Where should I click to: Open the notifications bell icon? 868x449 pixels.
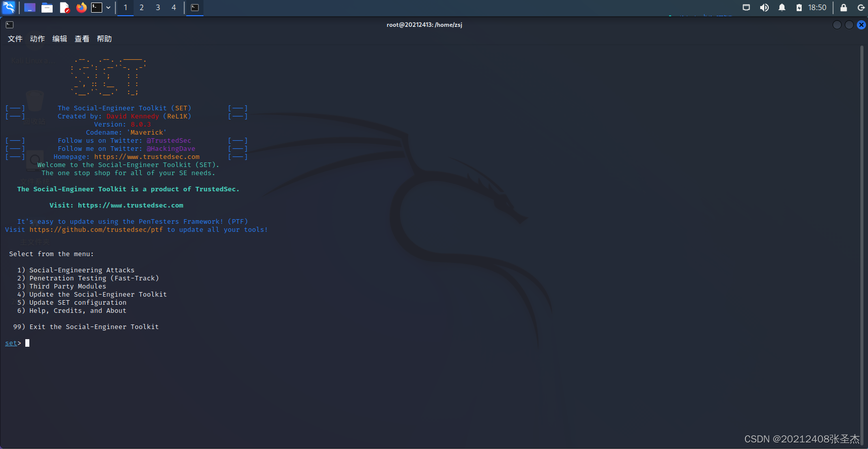tap(782, 8)
